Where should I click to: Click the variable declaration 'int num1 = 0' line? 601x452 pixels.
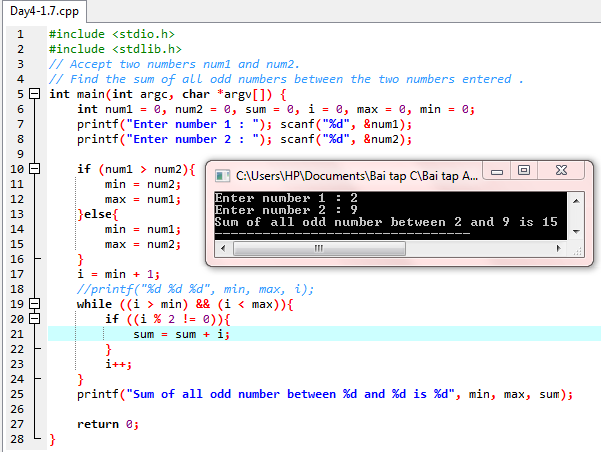276,109
